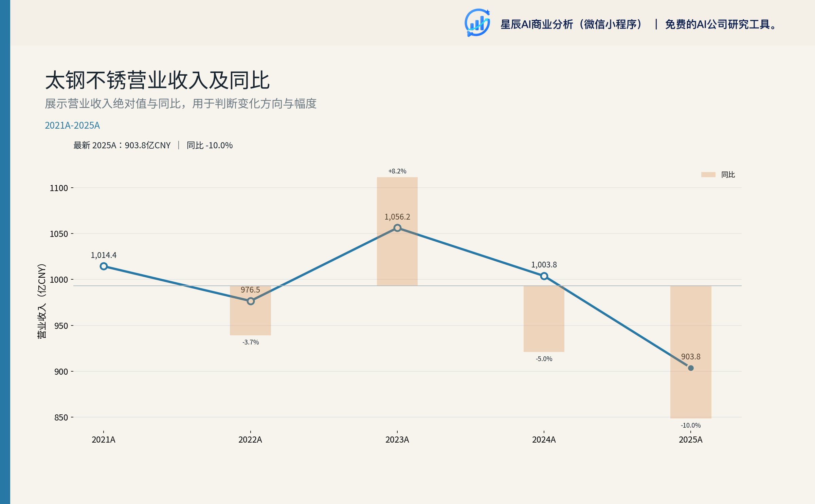This screenshot has height=504, width=815.
Task: Click the 2021A-2025A date range text
Action: pyautogui.click(x=72, y=125)
